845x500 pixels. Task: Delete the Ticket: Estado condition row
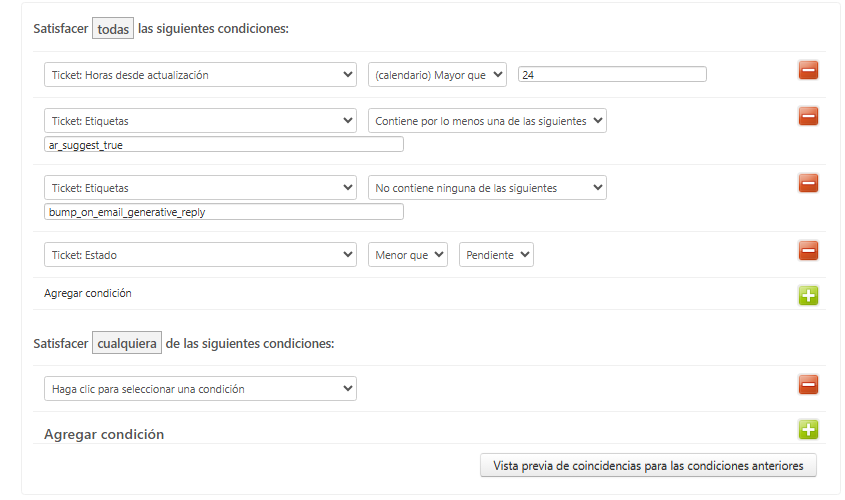[x=808, y=250]
